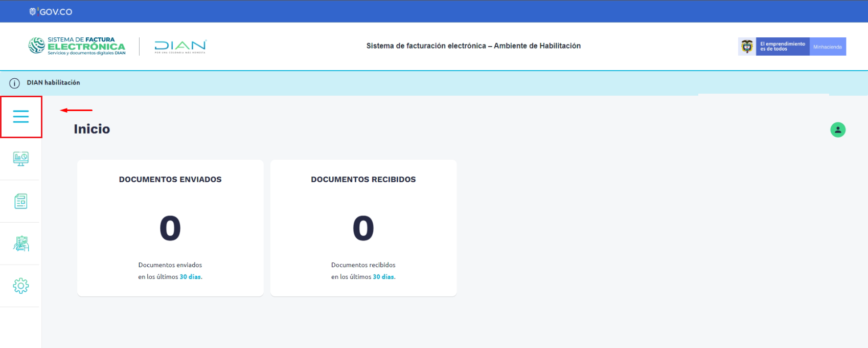Select the Documentos Recibidos card title
The height and width of the screenshot is (348, 868).
coord(363,180)
